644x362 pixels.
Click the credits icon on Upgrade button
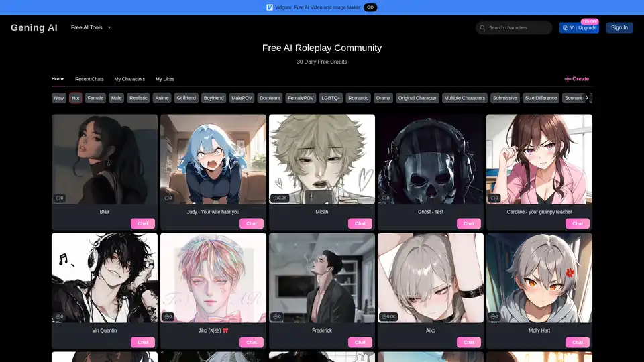[566, 28]
